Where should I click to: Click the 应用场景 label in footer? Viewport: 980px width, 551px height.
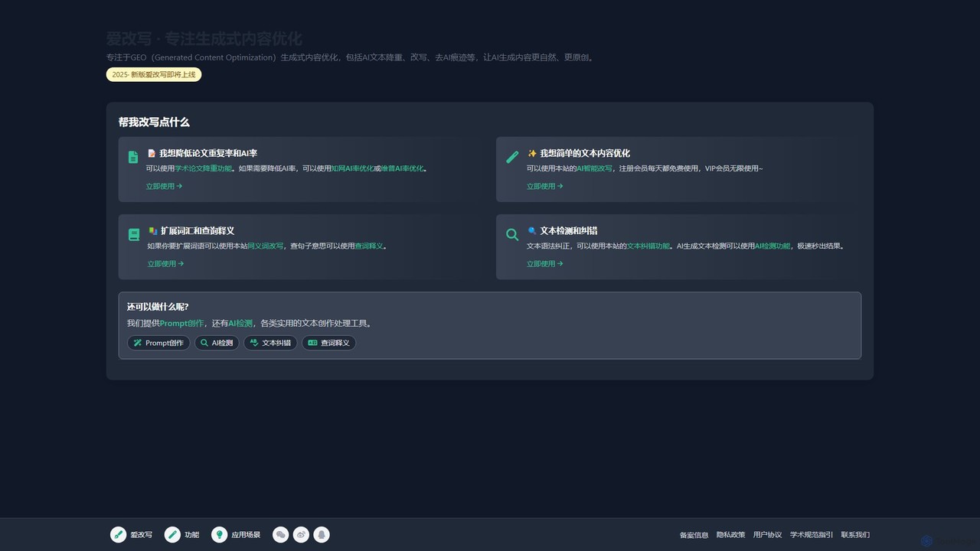click(x=246, y=535)
